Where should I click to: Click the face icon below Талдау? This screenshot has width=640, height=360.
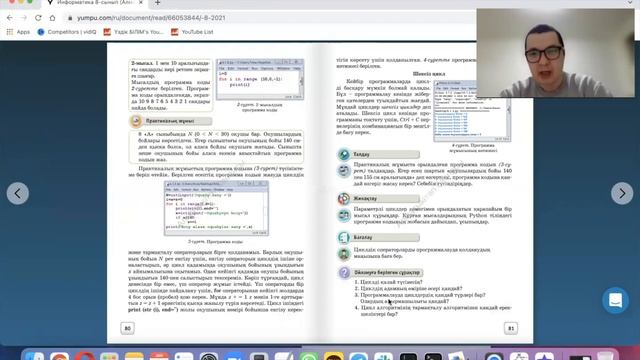pos(344,171)
